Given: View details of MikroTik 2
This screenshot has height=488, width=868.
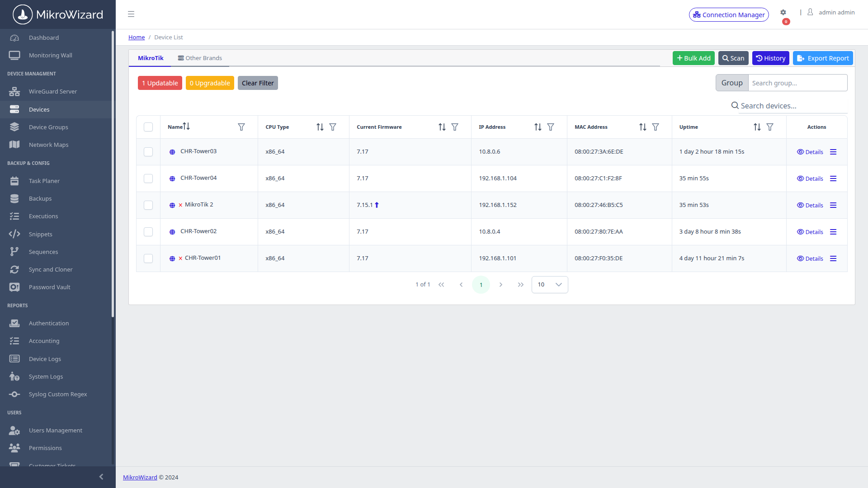Looking at the screenshot, I should (x=810, y=205).
